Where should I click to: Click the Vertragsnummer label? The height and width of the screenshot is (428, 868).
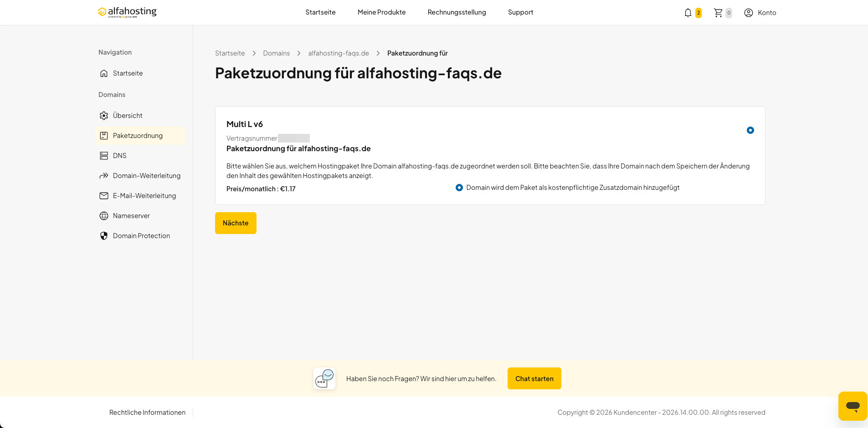[252, 138]
